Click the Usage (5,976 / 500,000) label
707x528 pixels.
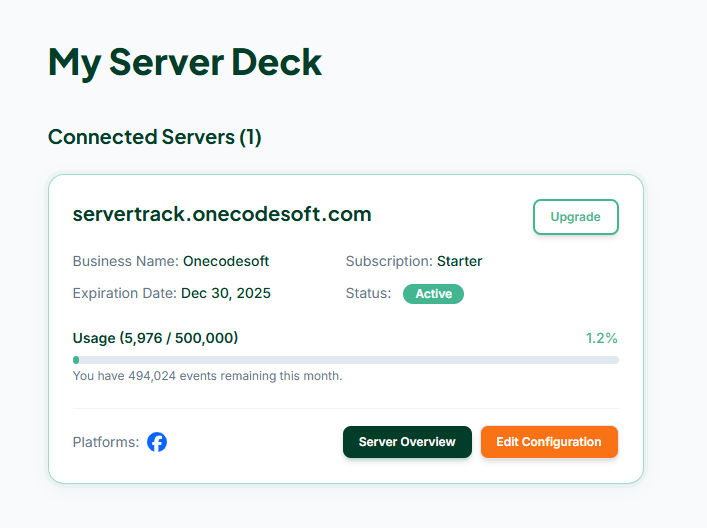(x=155, y=338)
